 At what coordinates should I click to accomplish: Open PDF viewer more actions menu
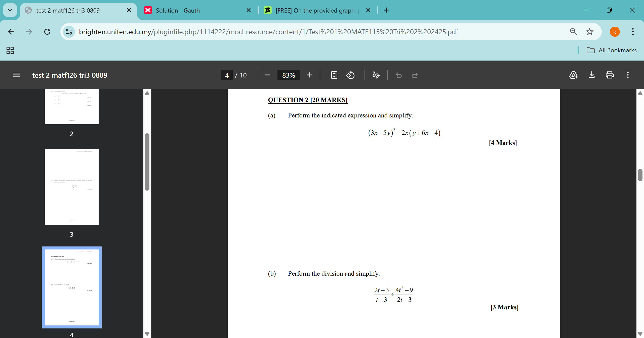628,75
